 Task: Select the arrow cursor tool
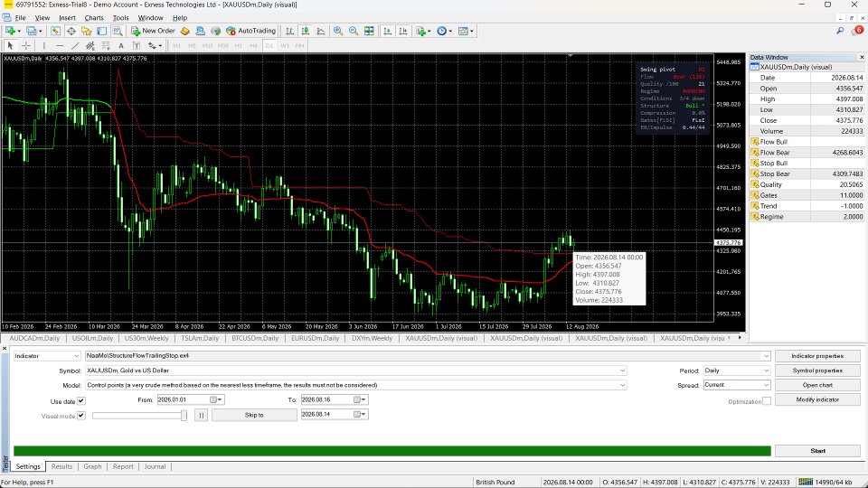[10, 45]
